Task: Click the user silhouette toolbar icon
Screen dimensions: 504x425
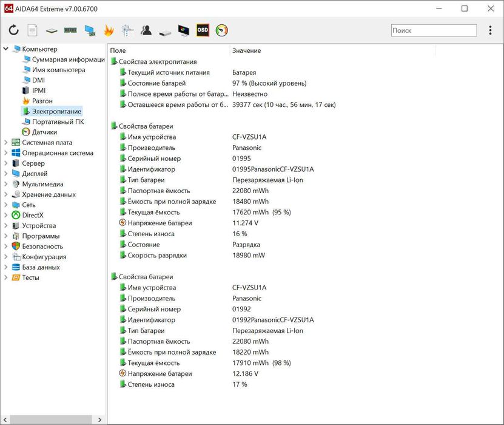Action: click(146, 30)
